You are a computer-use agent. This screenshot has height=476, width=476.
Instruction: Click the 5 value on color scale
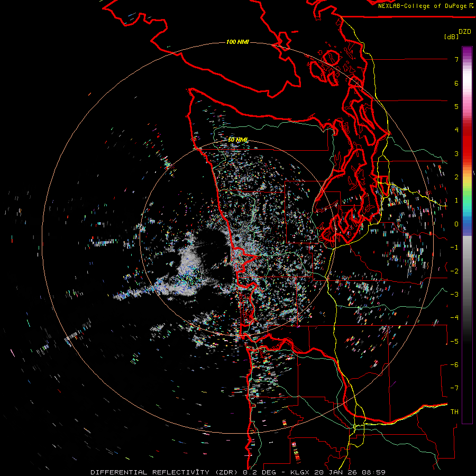click(x=456, y=106)
